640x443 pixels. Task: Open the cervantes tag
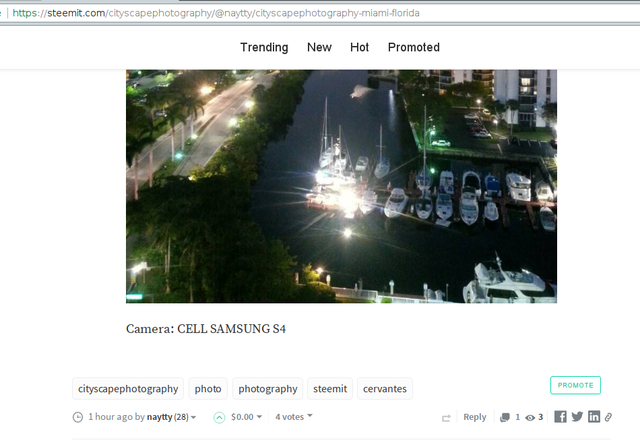tap(384, 389)
